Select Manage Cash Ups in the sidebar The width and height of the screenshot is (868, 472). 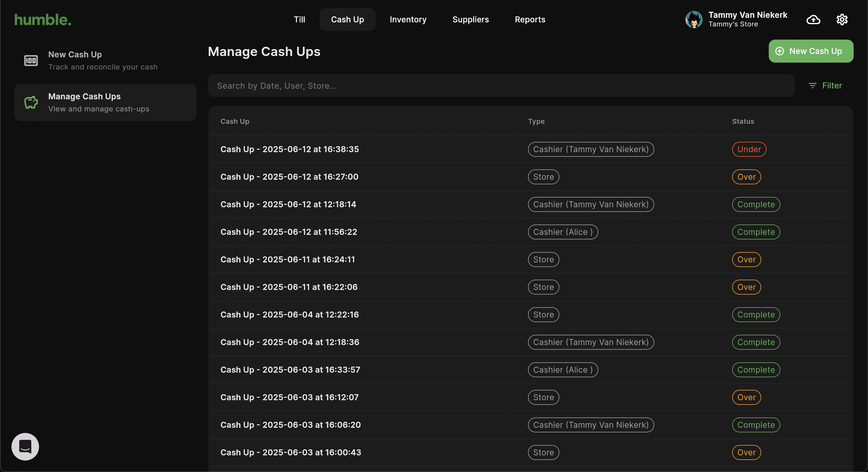point(105,102)
